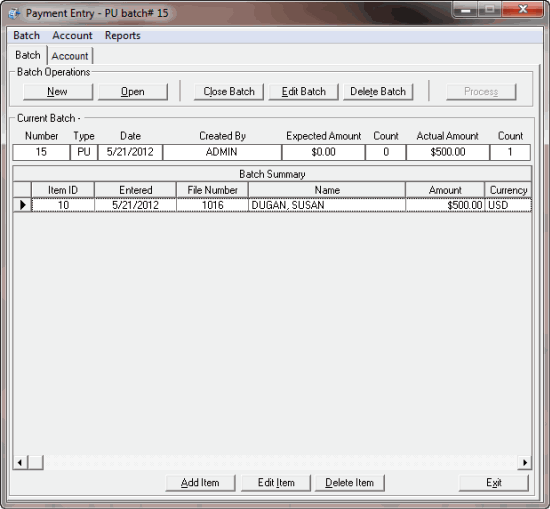Click the Close Batch button
550x509 pixels.
[229, 92]
